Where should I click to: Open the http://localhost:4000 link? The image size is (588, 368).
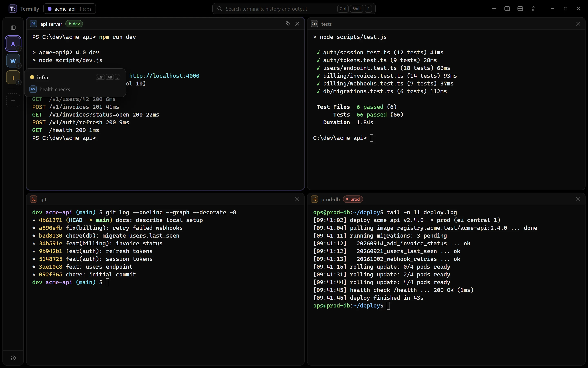pyautogui.click(x=164, y=76)
